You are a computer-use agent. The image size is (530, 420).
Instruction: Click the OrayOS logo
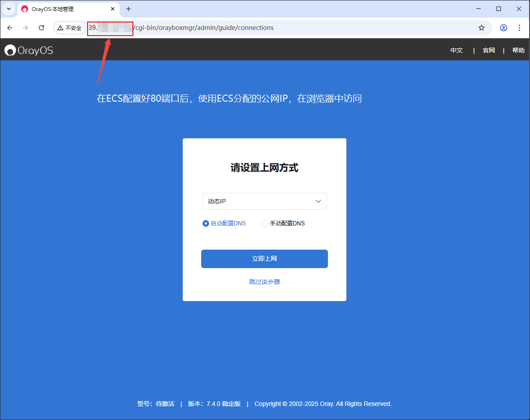click(29, 51)
